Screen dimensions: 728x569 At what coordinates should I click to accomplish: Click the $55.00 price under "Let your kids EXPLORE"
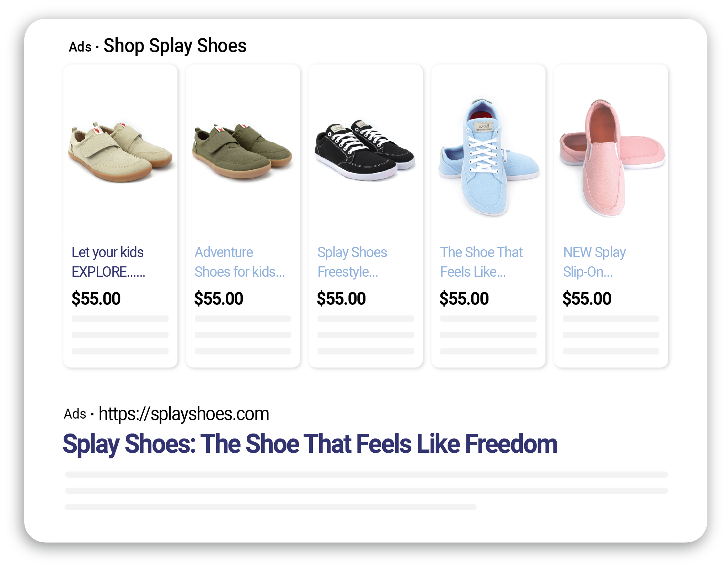click(x=96, y=298)
